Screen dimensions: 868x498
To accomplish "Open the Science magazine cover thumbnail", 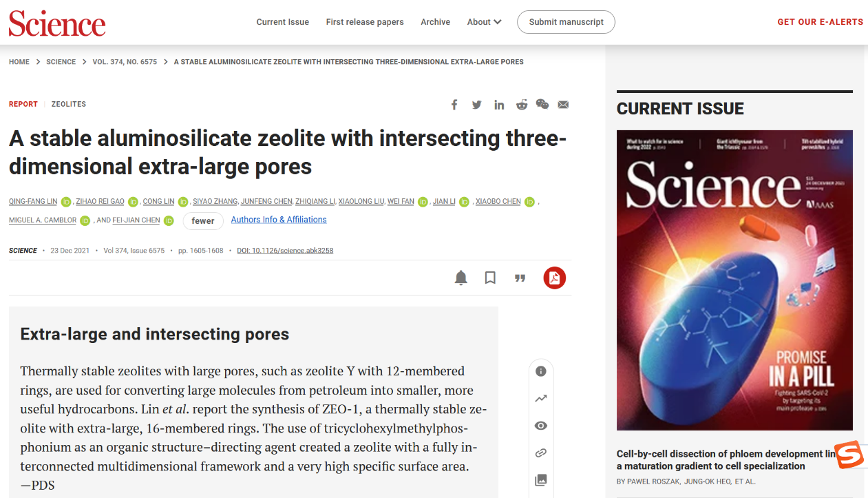I will [x=734, y=280].
